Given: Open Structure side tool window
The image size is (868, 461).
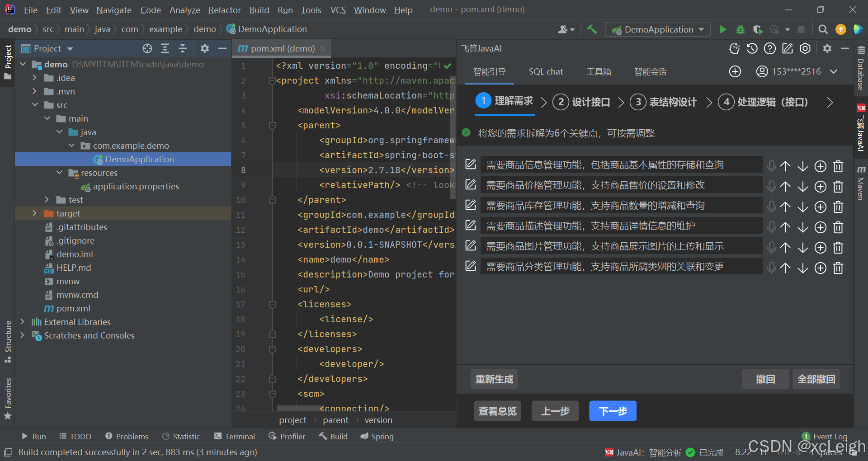Looking at the screenshot, I should pos(8,341).
